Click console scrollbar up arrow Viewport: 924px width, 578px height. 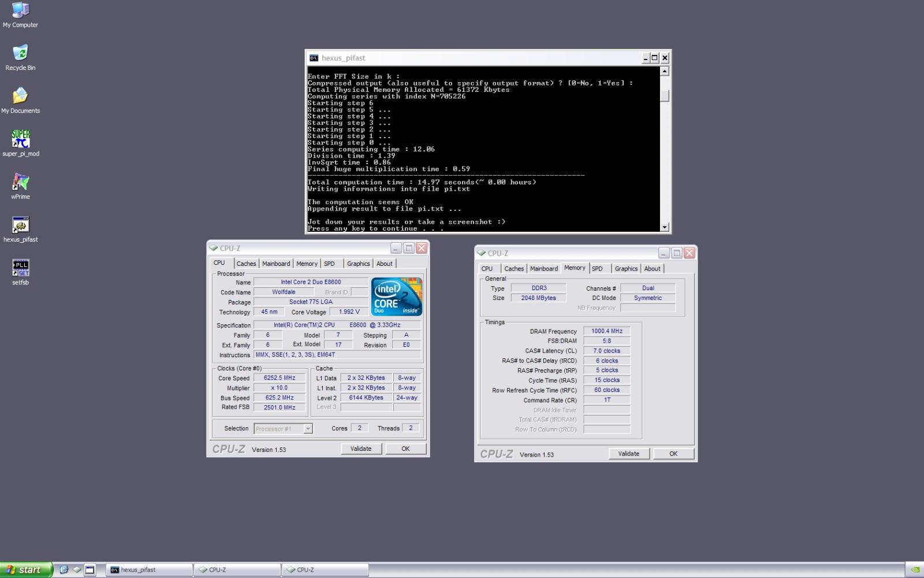pyautogui.click(x=665, y=71)
